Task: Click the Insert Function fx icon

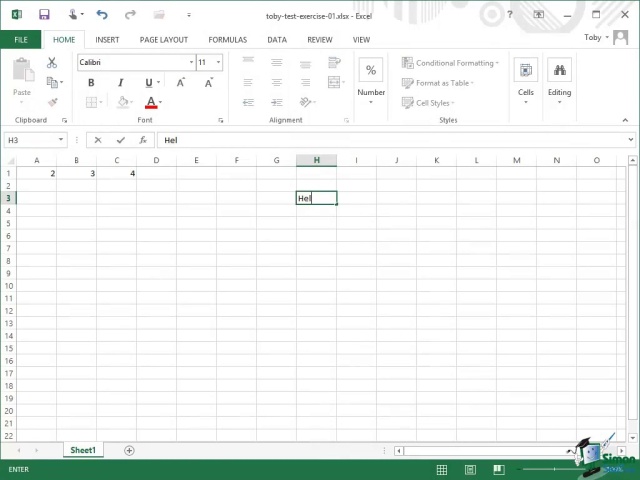Action: click(143, 141)
